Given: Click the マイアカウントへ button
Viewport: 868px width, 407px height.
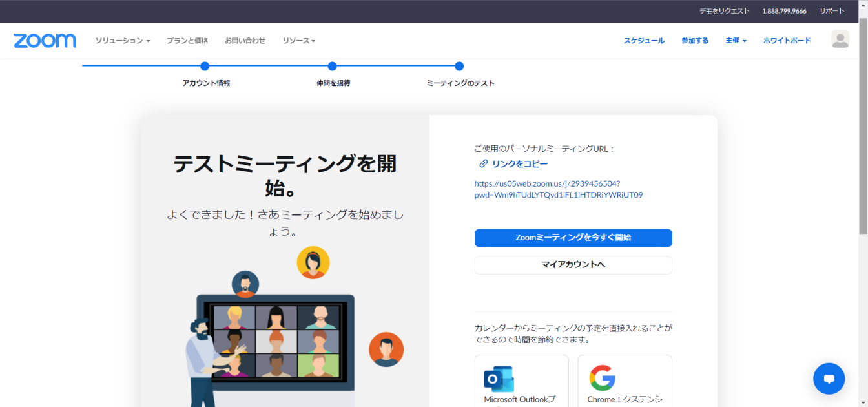Looking at the screenshot, I should [573, 265].
